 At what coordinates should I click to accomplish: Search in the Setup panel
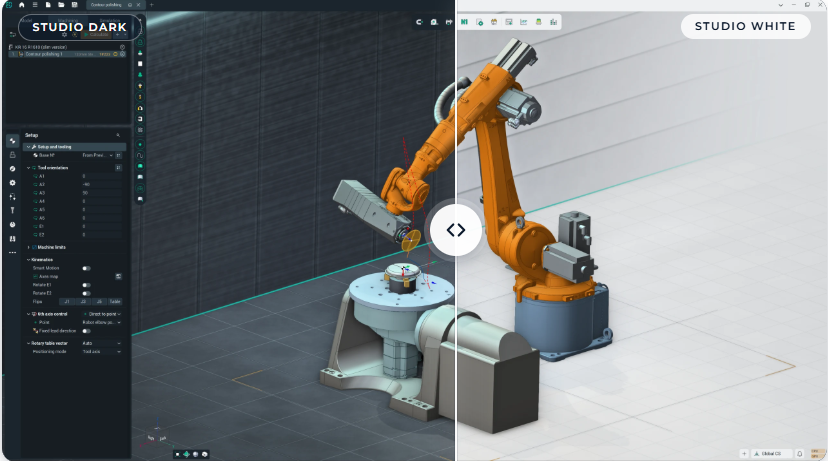(118, 135)
